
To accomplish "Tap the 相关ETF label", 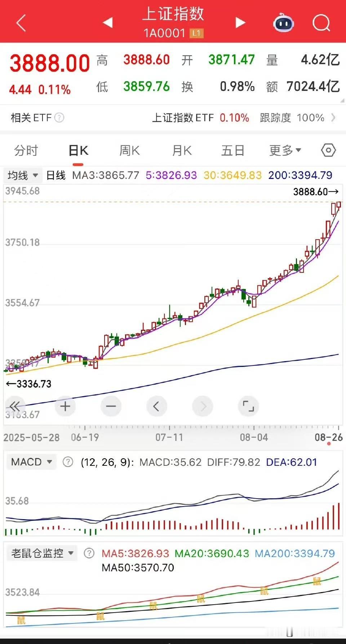I will click(x=31, y=118).
